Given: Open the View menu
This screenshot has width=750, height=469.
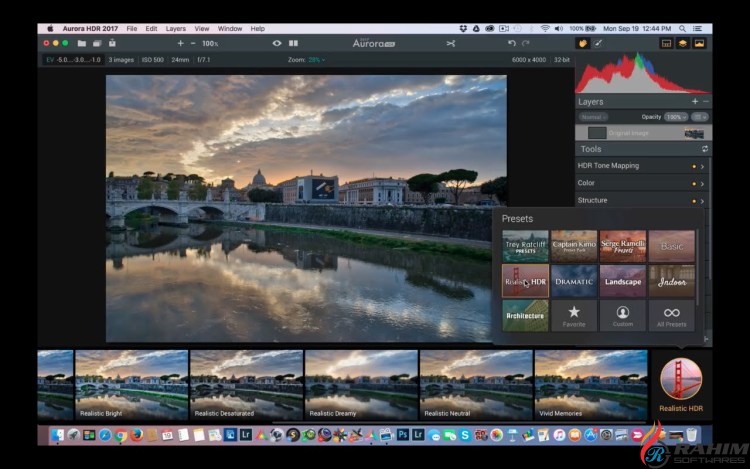Looking at the screenshot, I should tap(202, 29).
